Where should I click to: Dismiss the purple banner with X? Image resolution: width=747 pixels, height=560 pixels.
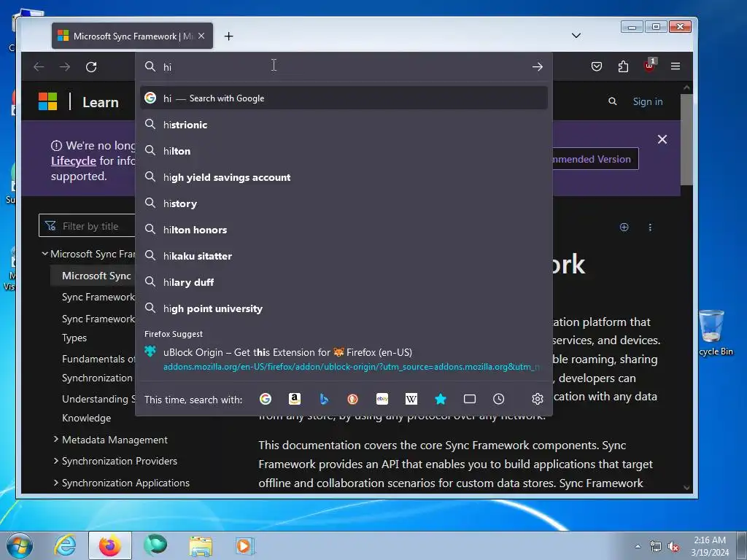(662, 139)
